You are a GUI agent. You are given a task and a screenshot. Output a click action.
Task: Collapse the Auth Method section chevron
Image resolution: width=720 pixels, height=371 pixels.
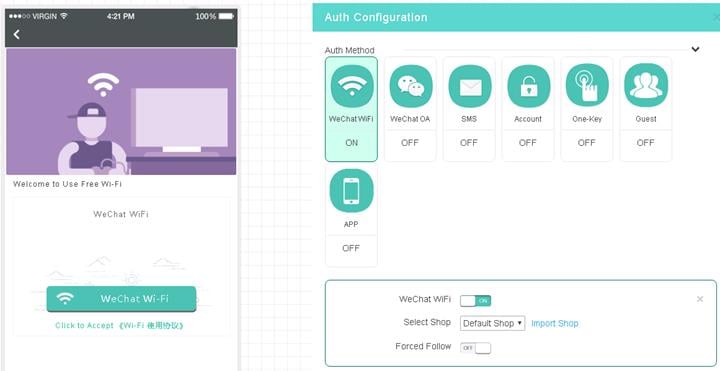(695, 49)
